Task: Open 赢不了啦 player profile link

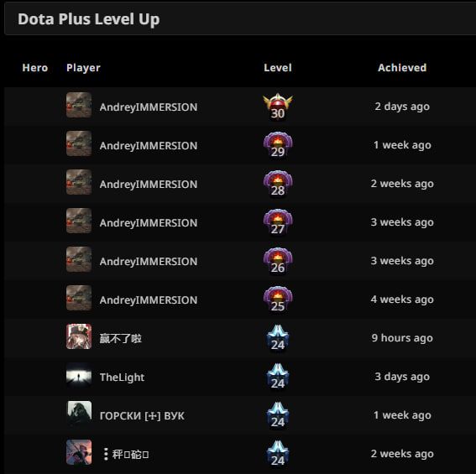Action: tap(121, 338)
